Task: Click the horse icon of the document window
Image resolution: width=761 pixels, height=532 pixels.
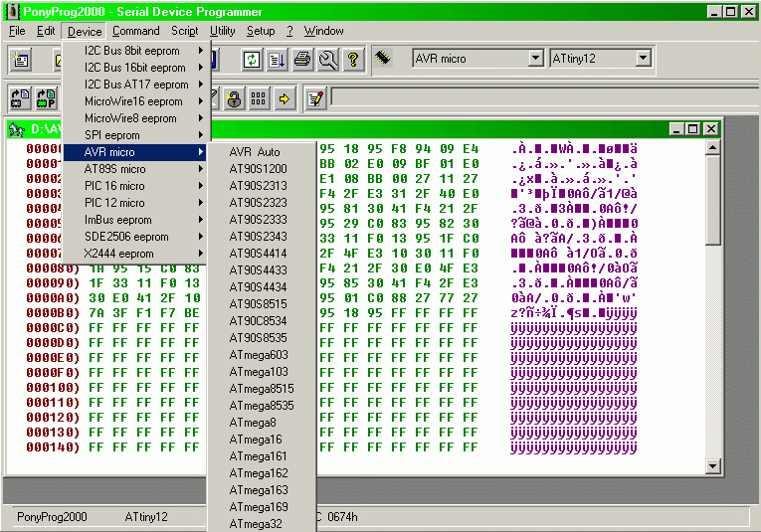Action: [17, 129]
